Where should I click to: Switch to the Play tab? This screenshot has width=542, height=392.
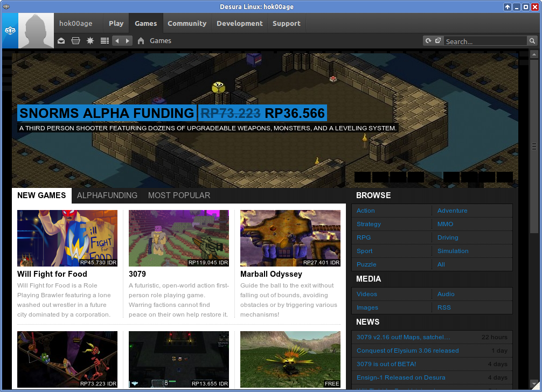click(116, 24)
